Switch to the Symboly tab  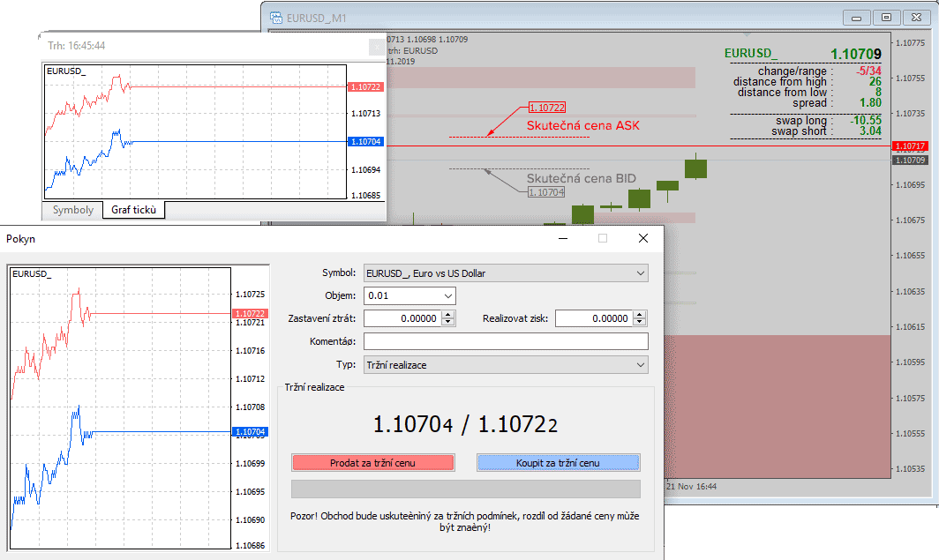click(72, 210)
